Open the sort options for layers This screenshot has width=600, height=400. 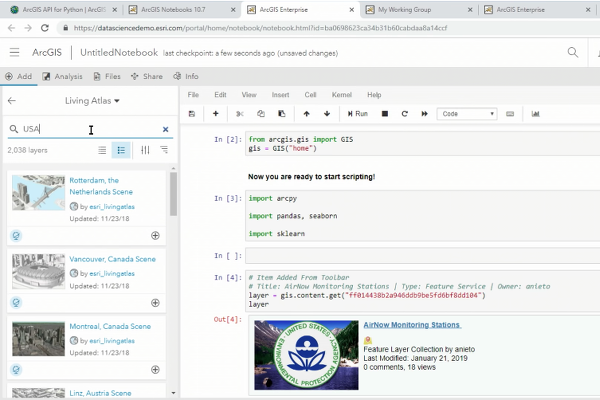pyautogui.click(x=164, y=150)
